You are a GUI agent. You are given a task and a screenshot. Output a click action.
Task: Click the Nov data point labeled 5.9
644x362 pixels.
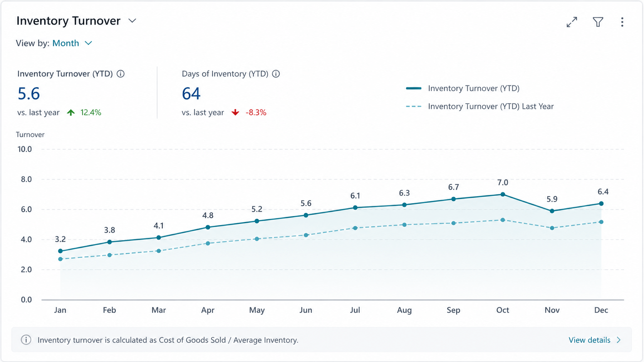(552, 211)
